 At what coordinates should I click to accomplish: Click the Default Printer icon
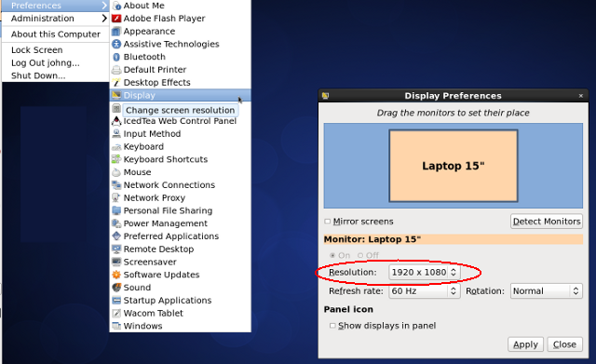coord(116,70)
